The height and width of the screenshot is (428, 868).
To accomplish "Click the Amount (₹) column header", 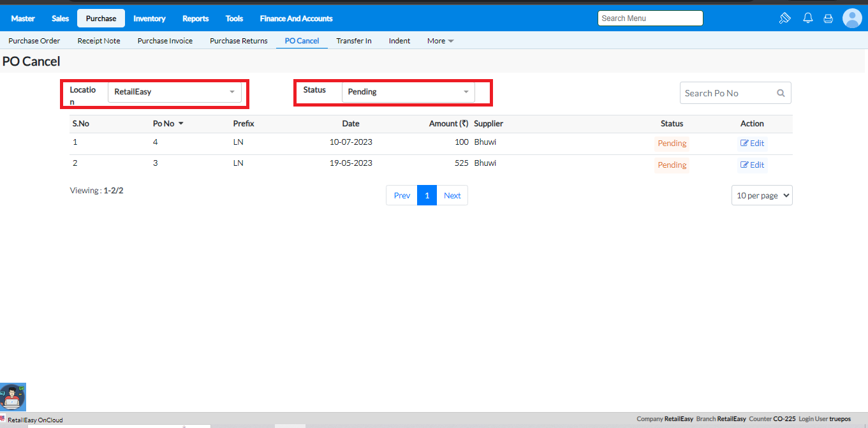I will pos(449,124).
